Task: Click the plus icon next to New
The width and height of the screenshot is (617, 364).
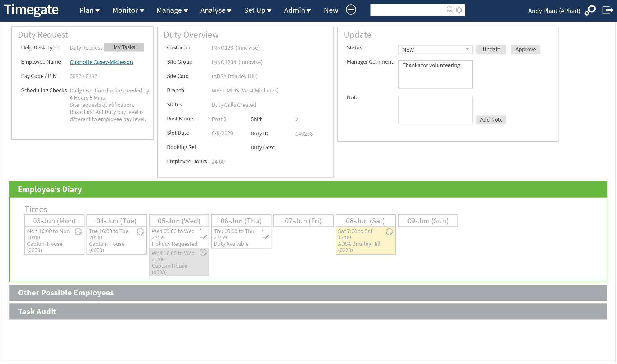Action: [351, 10]
